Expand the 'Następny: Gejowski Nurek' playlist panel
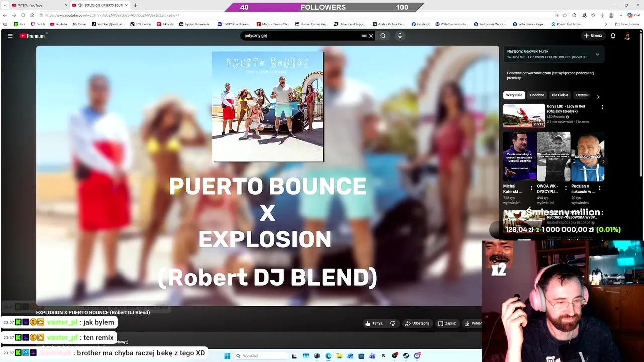 click(x=597, y=54)
